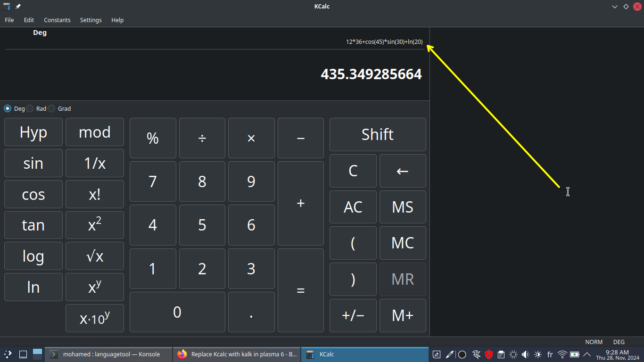Click the MS memory store button
This screenshot has width=644, height=362.
[x=403, y=207]
